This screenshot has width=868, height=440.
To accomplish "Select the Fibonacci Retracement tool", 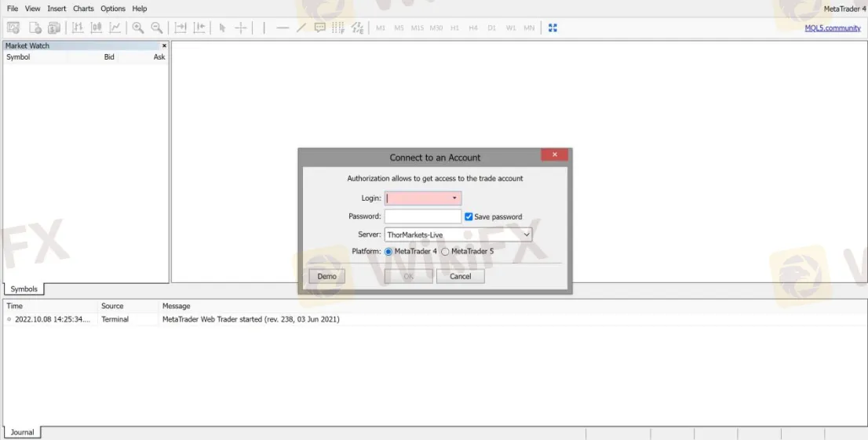I will pyautogui.click(x=338, y=27).
